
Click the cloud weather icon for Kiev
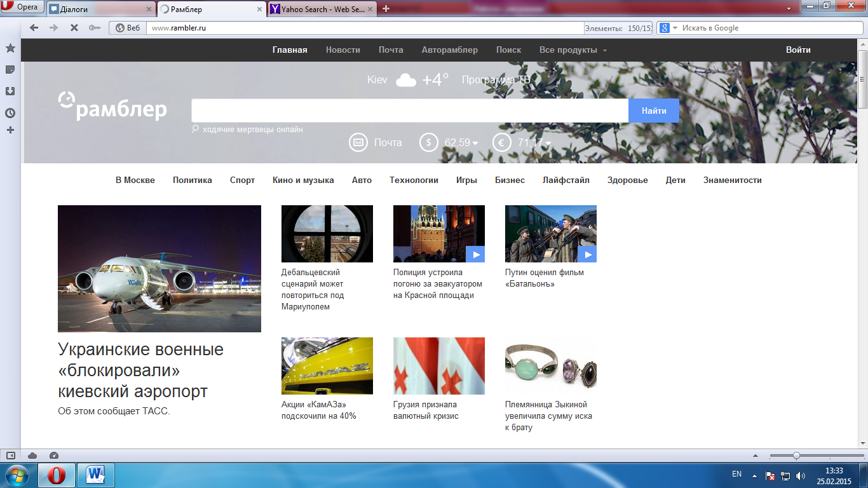coord(406,80)
